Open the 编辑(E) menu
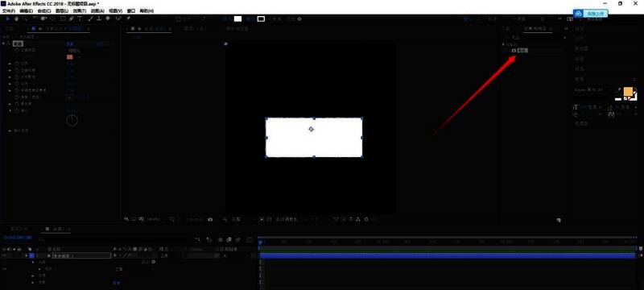Viewport: 644px width, 290px height. [27, 10]
